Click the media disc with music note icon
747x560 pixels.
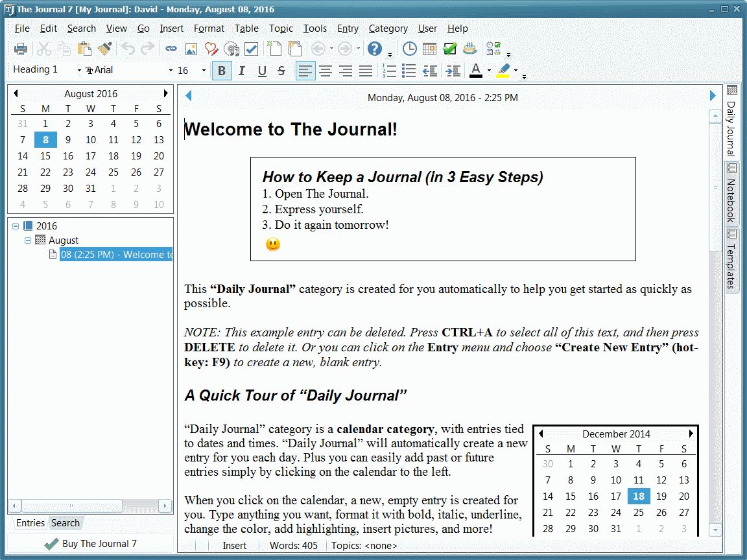pyautogui.click(x=231, y=49)
